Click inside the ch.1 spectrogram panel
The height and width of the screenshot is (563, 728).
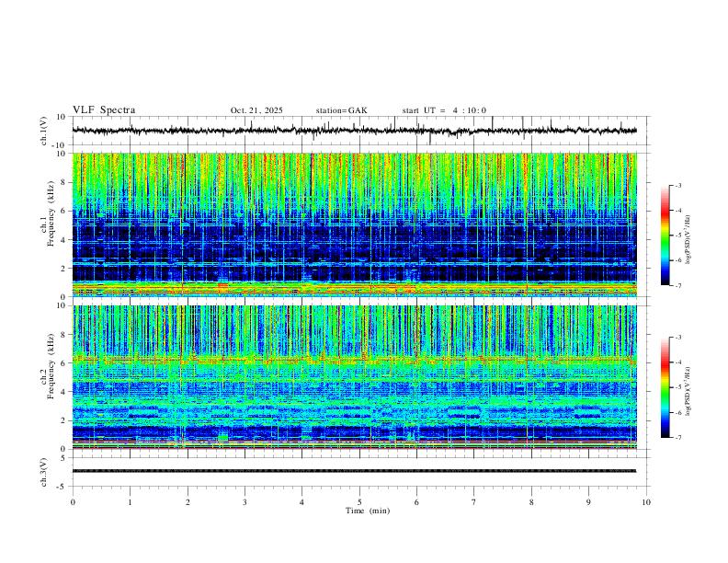point(354,224)
